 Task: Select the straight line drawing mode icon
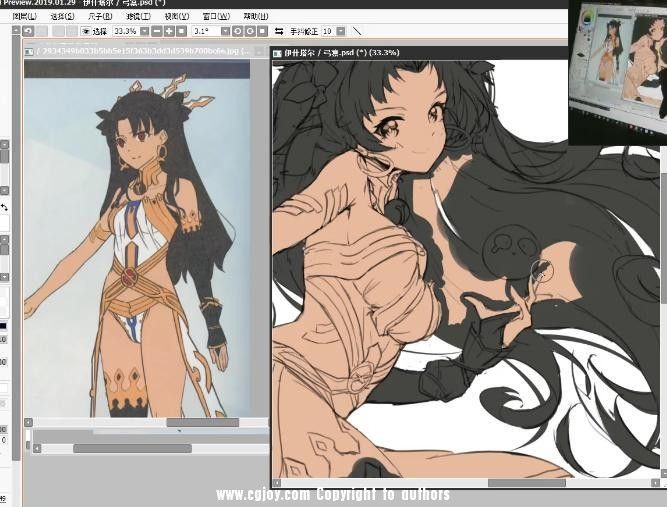tap(357, 31)
